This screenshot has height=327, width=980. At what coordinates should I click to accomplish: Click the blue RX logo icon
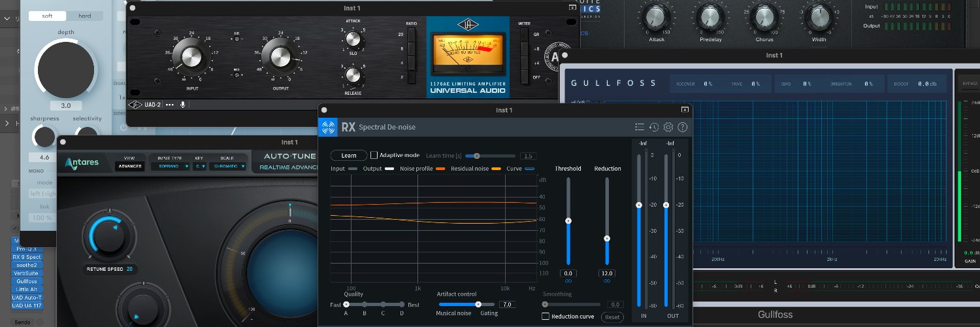coord(329,127)
